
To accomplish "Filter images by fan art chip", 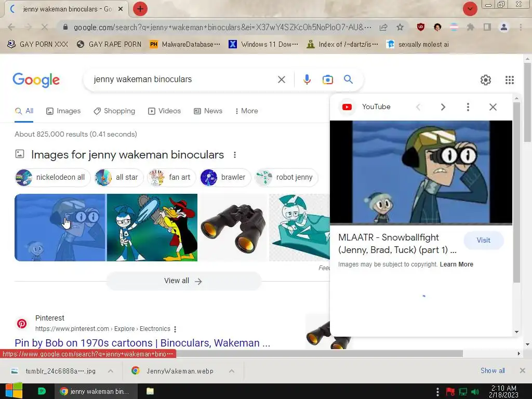I will pyautogui.click(x=171, y=178).
